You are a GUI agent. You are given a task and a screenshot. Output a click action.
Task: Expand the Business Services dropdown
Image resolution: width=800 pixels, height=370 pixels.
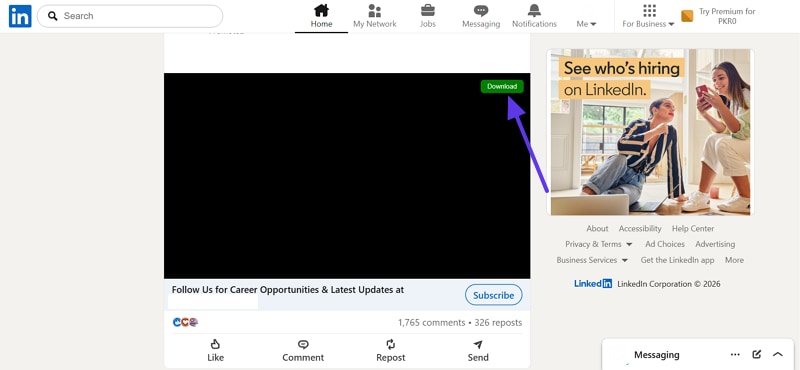coord(592,260)
